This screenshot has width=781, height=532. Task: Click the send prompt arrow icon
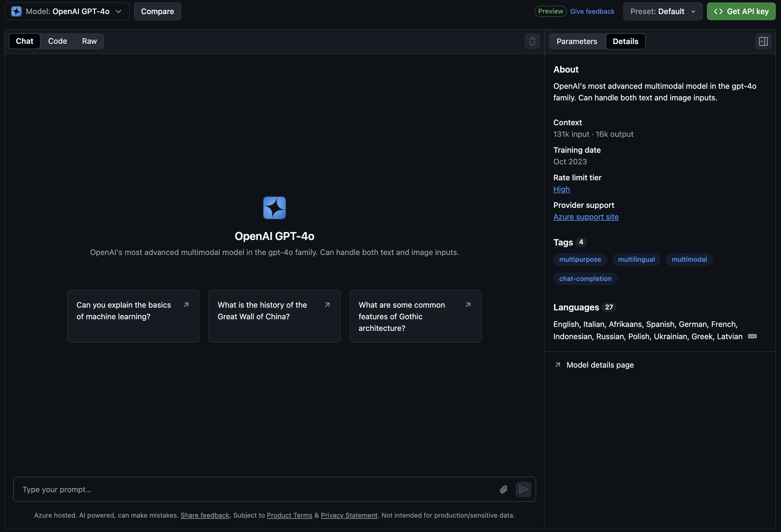coord(523,489)
